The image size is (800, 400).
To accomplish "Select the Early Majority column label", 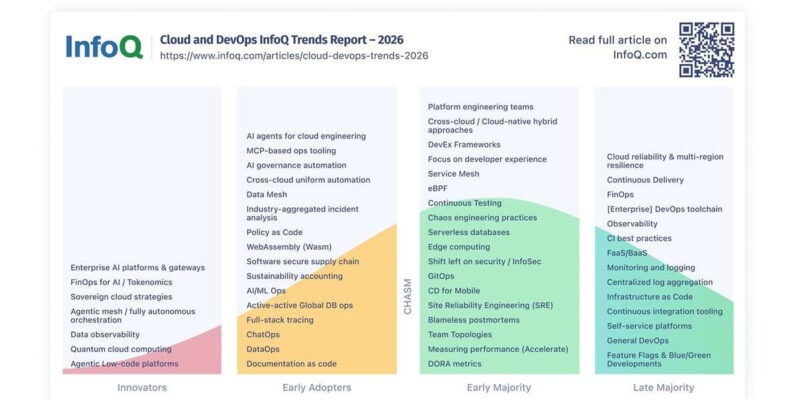I will tap(499, 388).
